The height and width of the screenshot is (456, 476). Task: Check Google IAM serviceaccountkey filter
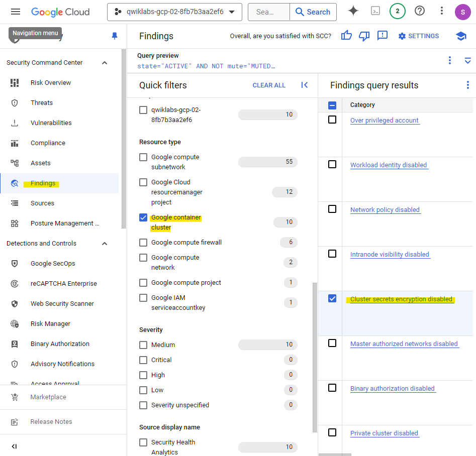point(143,298)
